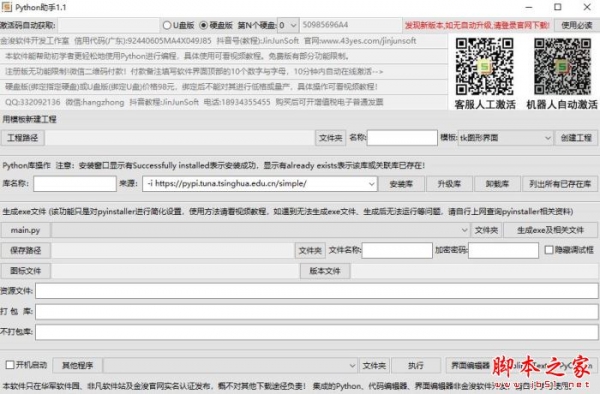The height and width of the screenshot is (394, 600).
Task: Click the 卸载库 button
Action: (x=497, y=184)
